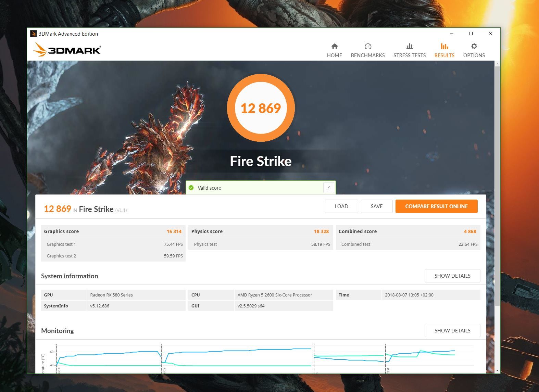
Task: Open the OPTIONS tab label
Action: [x=474, y=55]
